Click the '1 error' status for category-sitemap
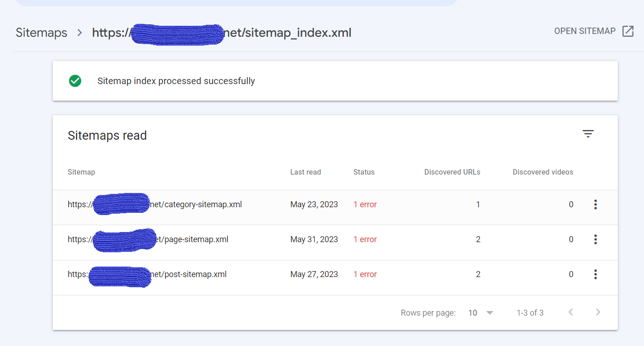The height and width of the screenshot is (346, 644). click(365, 204)
